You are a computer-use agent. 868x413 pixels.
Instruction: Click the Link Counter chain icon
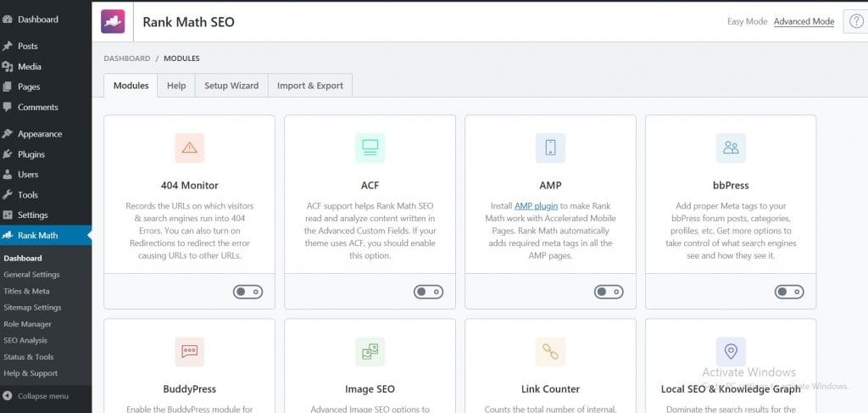(x=550, y=351)
